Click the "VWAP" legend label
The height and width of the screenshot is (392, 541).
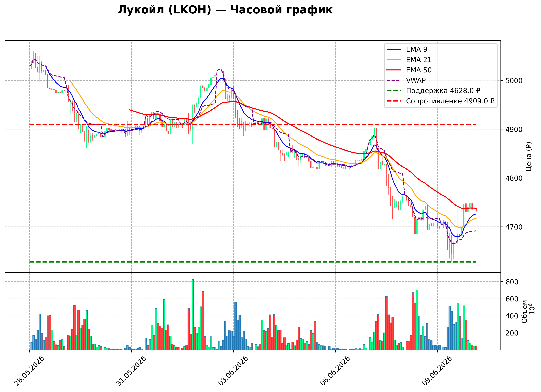point(416,80)
